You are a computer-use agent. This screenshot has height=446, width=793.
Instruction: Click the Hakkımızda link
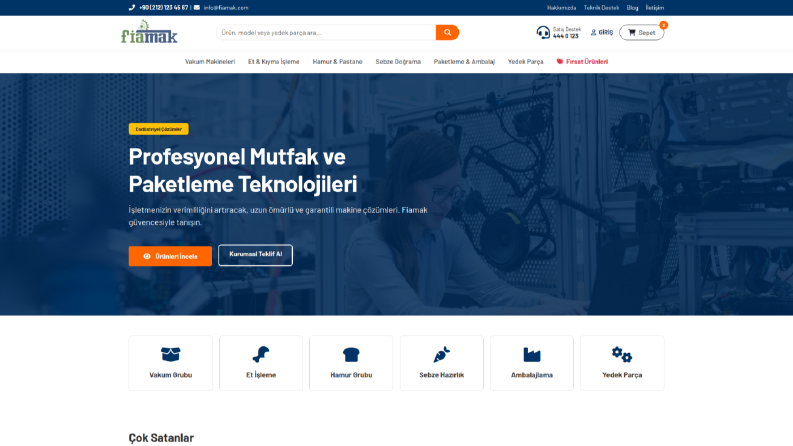pos(561,8)
